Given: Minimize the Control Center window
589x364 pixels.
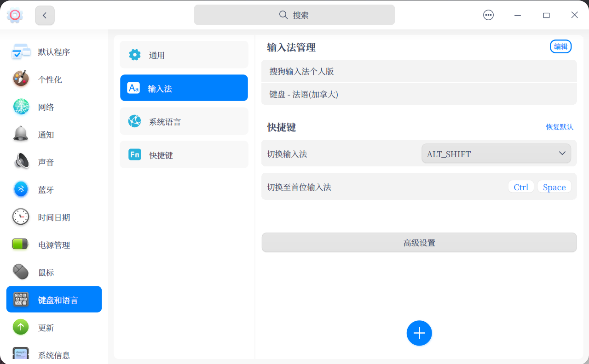Looking at the screenshot, I should (518, 15).
